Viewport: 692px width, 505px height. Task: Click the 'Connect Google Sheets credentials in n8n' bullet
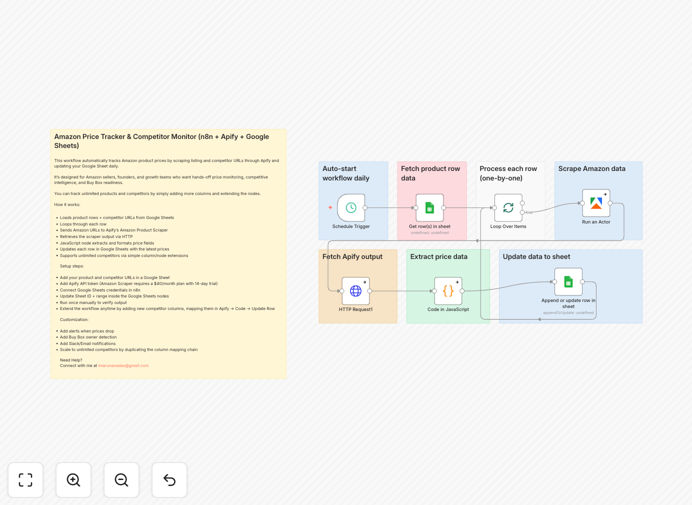tap(100, 290)
